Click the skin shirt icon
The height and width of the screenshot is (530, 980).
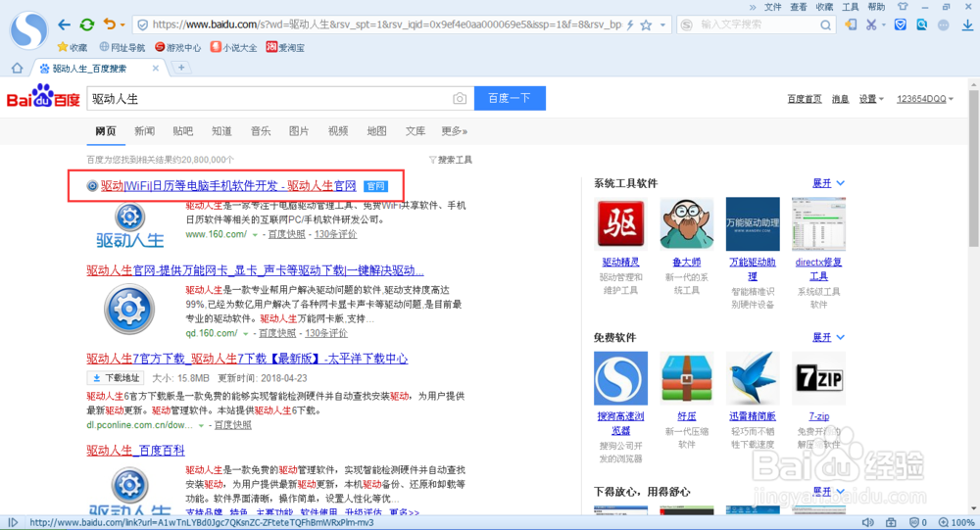[903, 7]
